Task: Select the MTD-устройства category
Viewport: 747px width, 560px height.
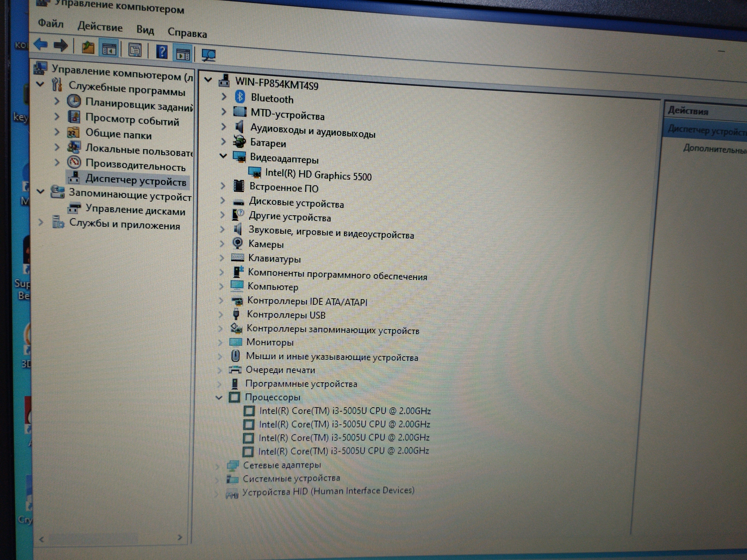Action: [287, 115]
